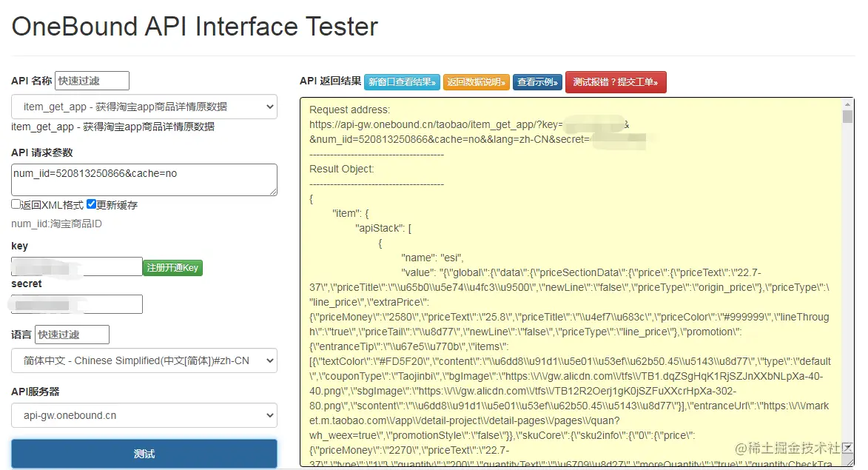The height and width of the screenshot is (470, 868).
Task: Click the orange return data description button
Action: [476, 82]
